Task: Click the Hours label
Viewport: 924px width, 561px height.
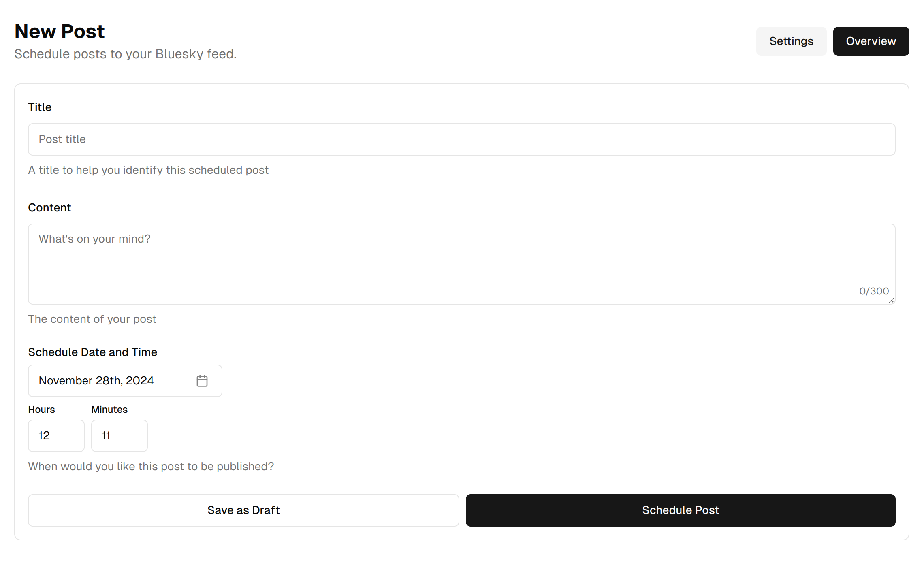Action: click(41, 410)
